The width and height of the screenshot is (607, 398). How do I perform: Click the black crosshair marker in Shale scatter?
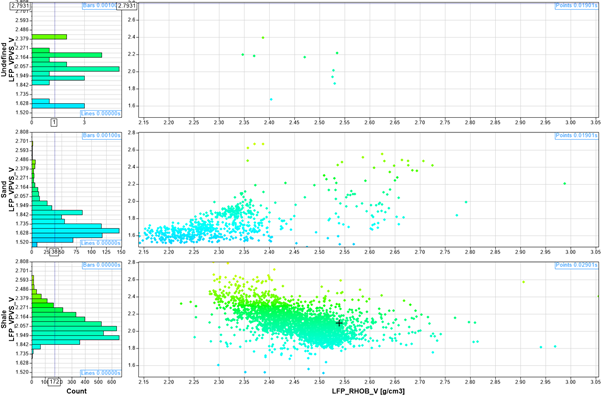point(340,323)
